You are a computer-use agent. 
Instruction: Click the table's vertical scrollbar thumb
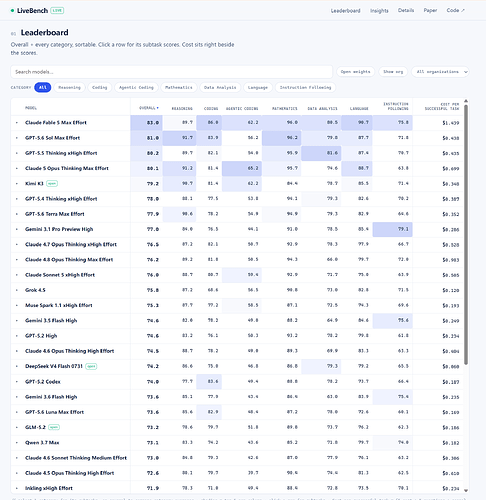tap(466, 235)
